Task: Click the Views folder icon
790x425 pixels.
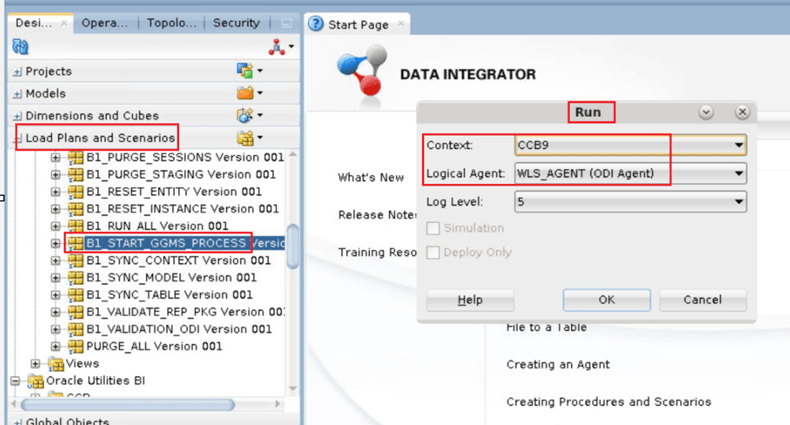Action: pyautogui.click(x=56, y=364)
